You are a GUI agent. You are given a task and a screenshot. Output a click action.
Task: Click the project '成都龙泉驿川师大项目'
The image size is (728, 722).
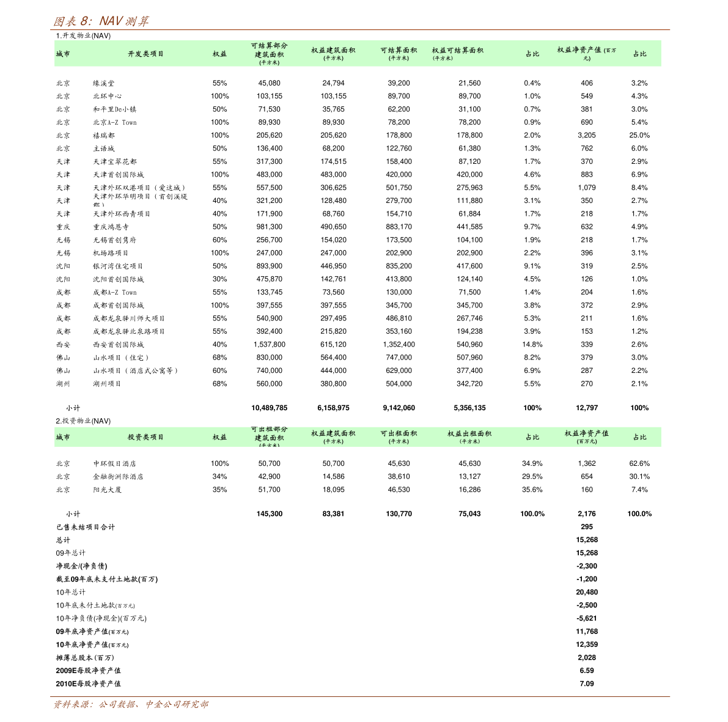click(x=129, y=319)
